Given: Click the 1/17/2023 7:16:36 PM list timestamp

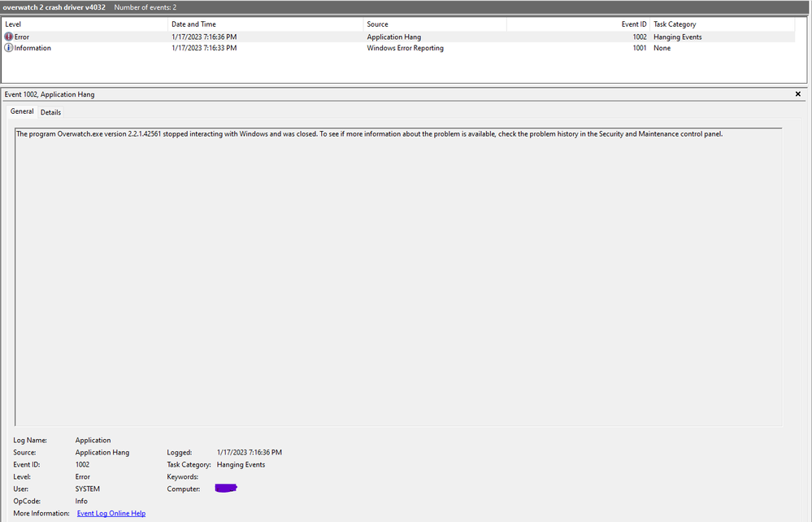Looking at the screenshot, I should coord(204,37).
